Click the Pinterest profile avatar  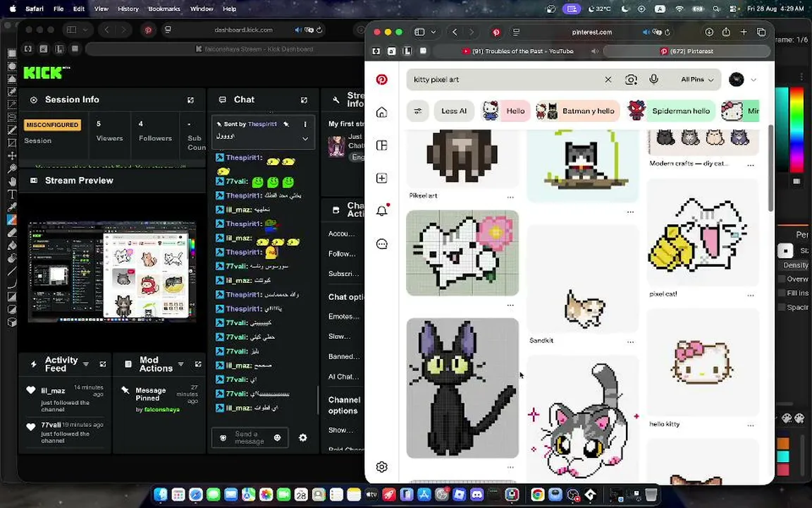(737, 79)
